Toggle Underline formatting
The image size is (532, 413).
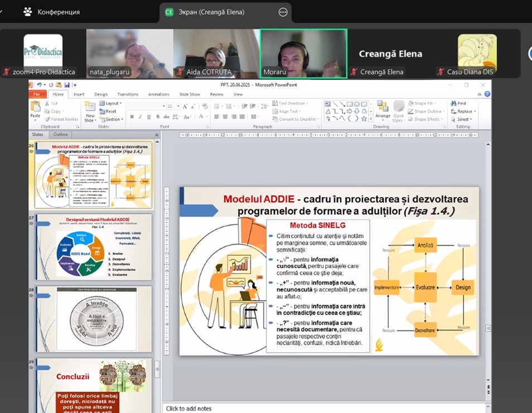pos(148,117)
